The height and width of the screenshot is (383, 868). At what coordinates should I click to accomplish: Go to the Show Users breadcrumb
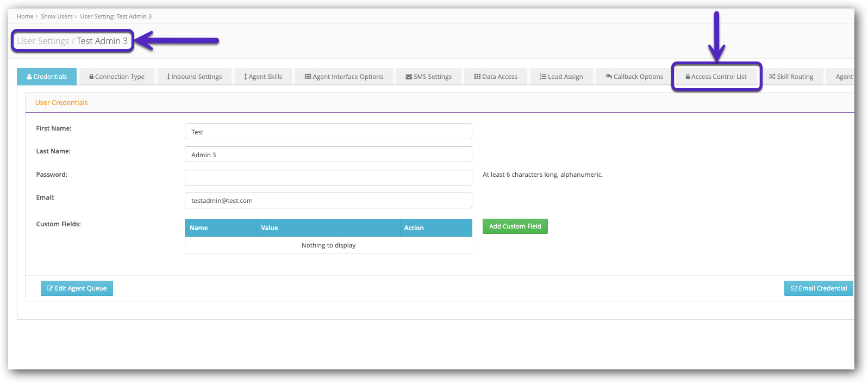pos(57,16)
